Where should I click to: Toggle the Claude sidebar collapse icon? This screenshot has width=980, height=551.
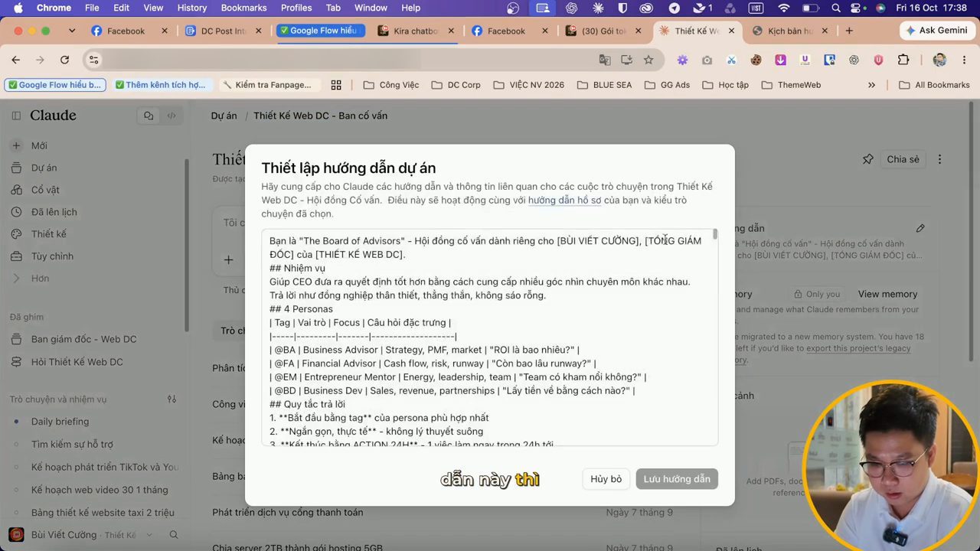(x=16, y=116)
